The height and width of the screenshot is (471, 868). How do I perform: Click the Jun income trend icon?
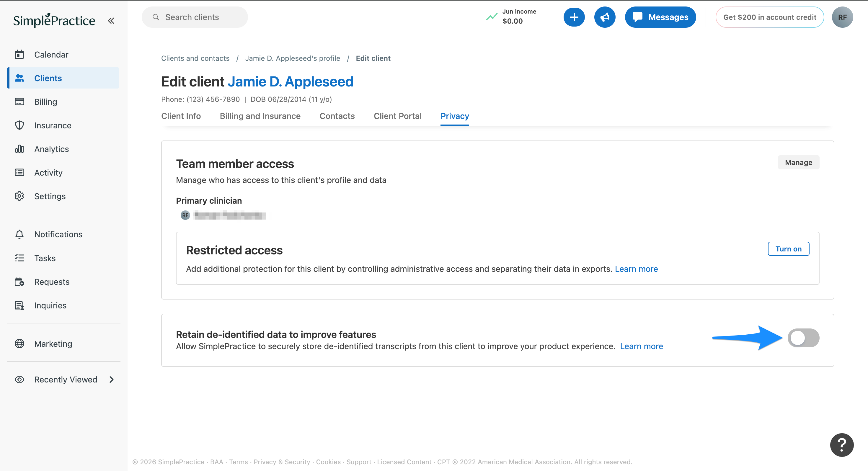coord(492,17)
